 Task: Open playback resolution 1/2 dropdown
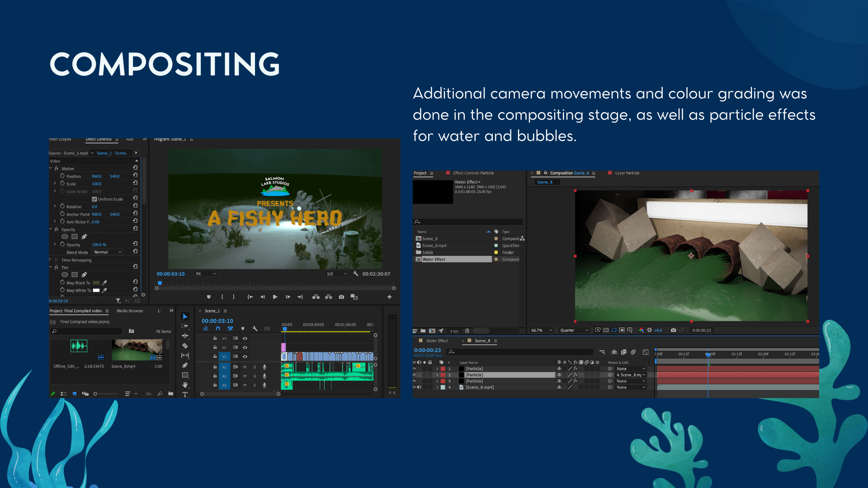[336, 274]
